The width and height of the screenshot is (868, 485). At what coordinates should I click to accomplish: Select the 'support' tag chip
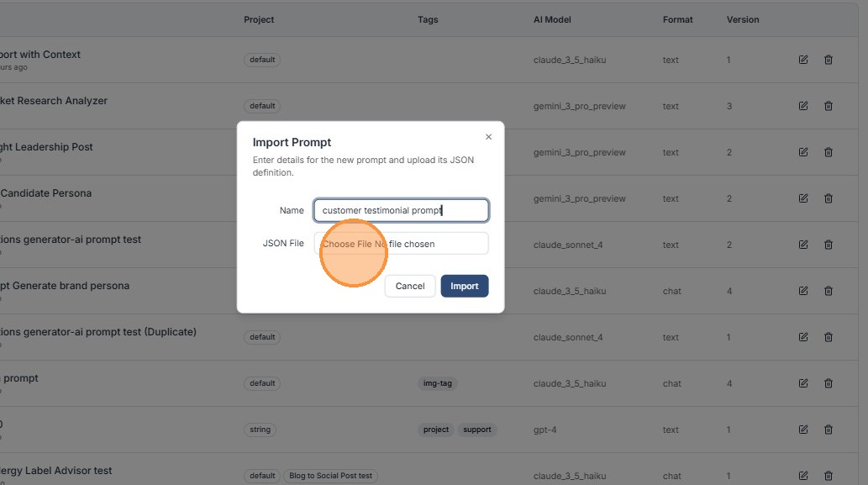(x=477, y=430)
